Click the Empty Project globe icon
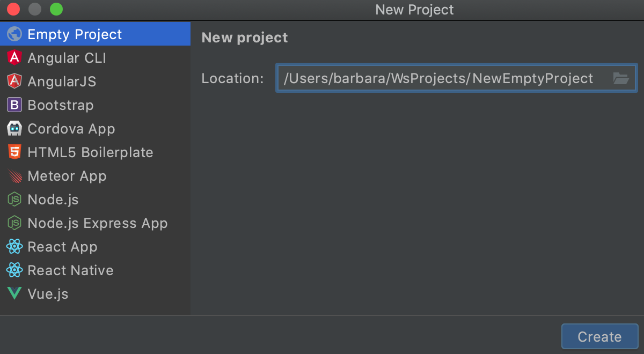 click(x=14, y=34)
